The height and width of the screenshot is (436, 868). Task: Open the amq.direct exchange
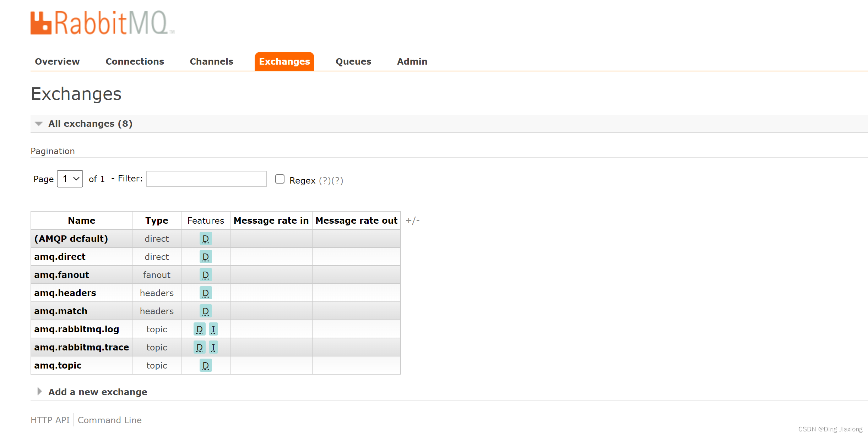coord(60,257)
